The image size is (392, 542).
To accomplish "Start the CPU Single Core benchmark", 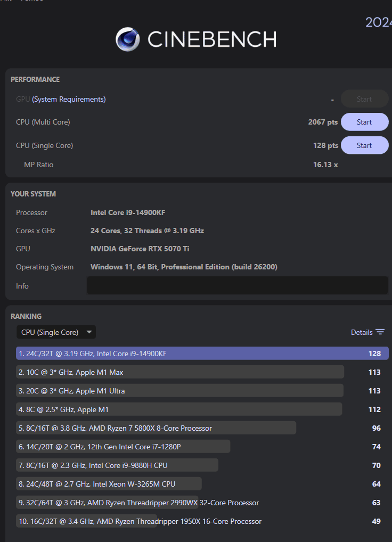I will tap(365, 145).
